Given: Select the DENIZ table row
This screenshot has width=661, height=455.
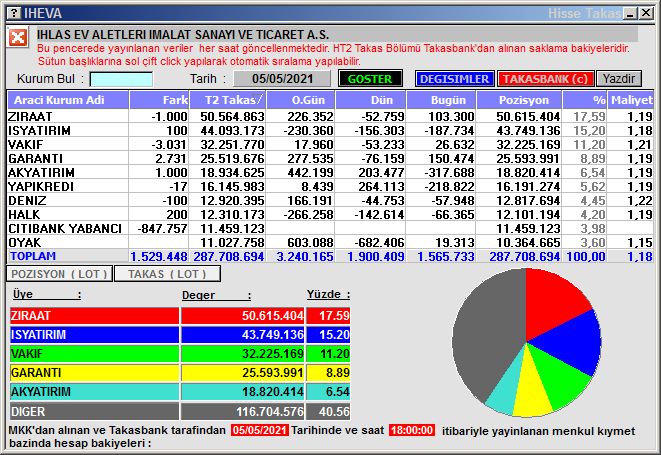Looking at the screenshot, I should click(330, 200).
